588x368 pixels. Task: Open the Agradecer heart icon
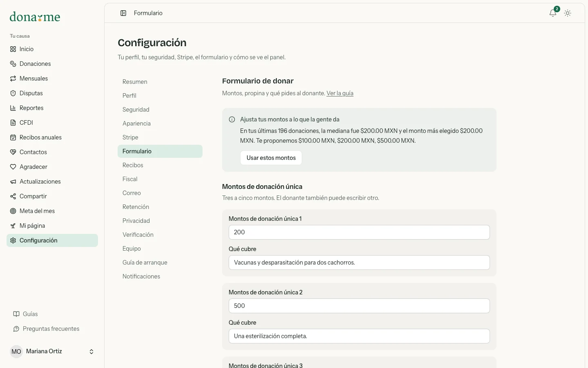[x=13, y=167]
